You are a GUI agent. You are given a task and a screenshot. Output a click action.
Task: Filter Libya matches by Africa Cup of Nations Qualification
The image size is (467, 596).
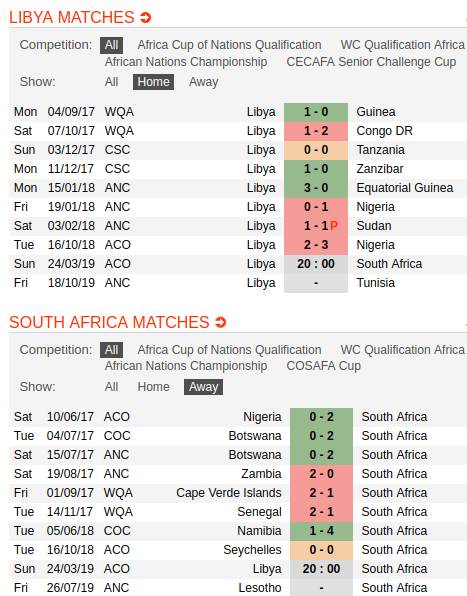pos(230,45)
